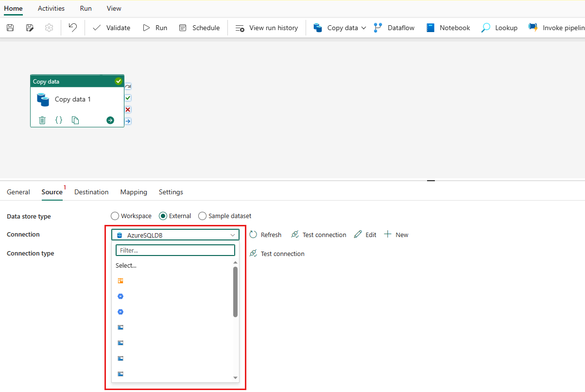Add a Notebook activity
This screenshot has height=392, width=585.
[x=448, y=28]
